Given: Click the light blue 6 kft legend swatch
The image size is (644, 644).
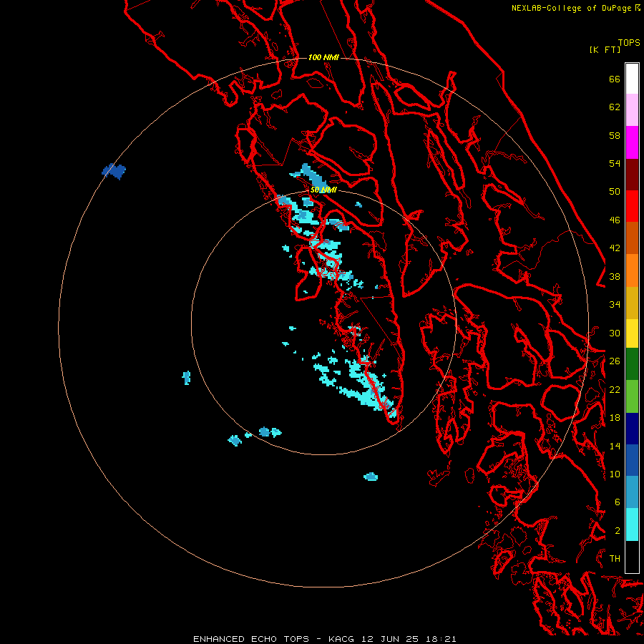Looking at the screenshot, I should tap(632, 492).
